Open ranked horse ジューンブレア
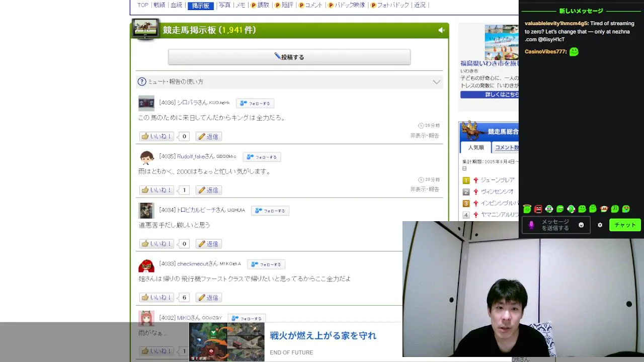Screen dimensions: 644x362 point(497,180)
